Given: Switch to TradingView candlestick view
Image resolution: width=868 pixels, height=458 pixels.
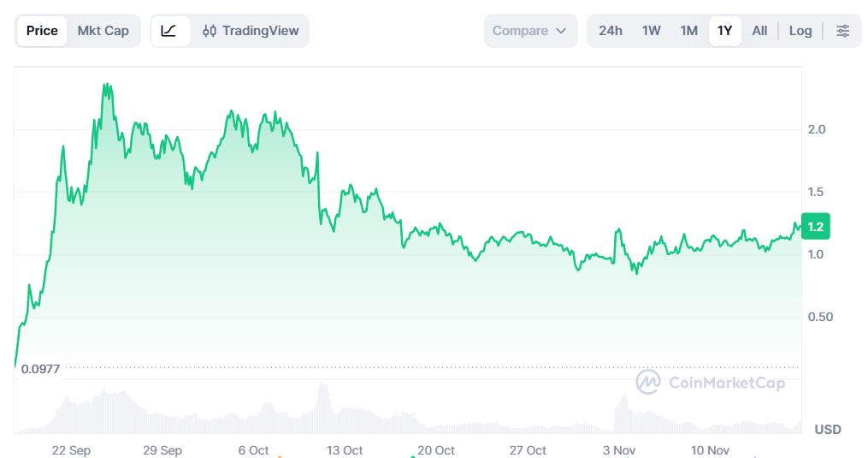Looking at the screenshot, I should tap(251, 31).
